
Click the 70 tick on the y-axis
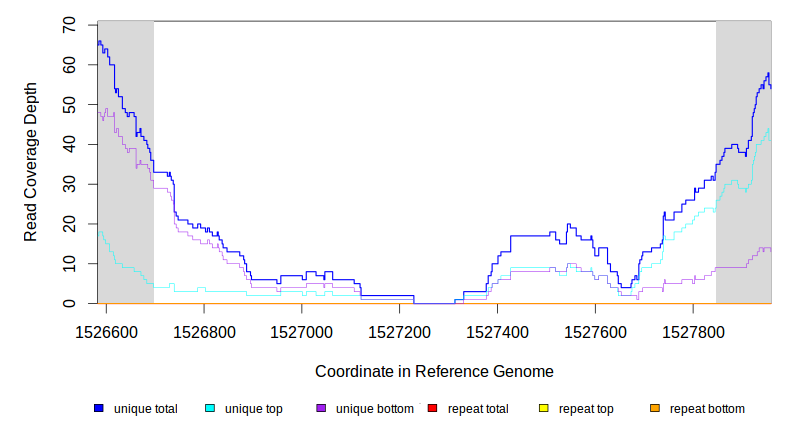[x=69, y=24]
